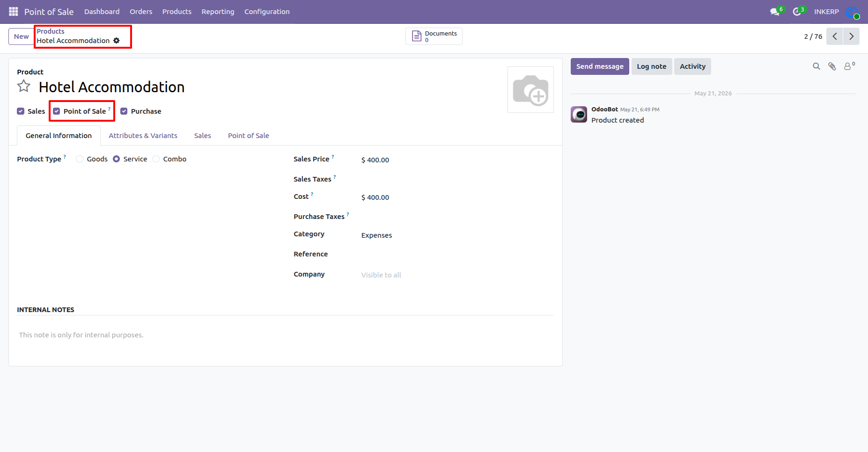Toggle the Point of Sale checkbox
This screenshot has height=452, width=868.
[x=57, y=111]
